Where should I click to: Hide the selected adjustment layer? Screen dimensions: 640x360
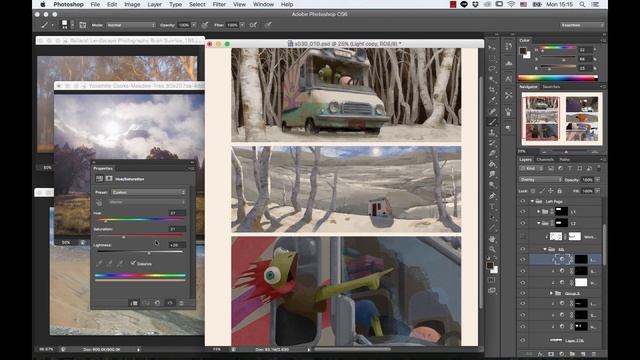[523, 259]
